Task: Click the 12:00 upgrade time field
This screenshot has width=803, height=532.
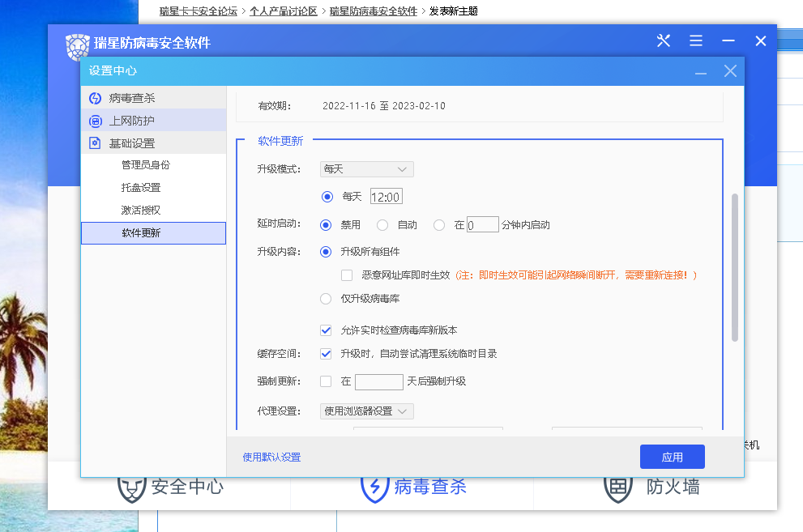Action: (387, 197)
